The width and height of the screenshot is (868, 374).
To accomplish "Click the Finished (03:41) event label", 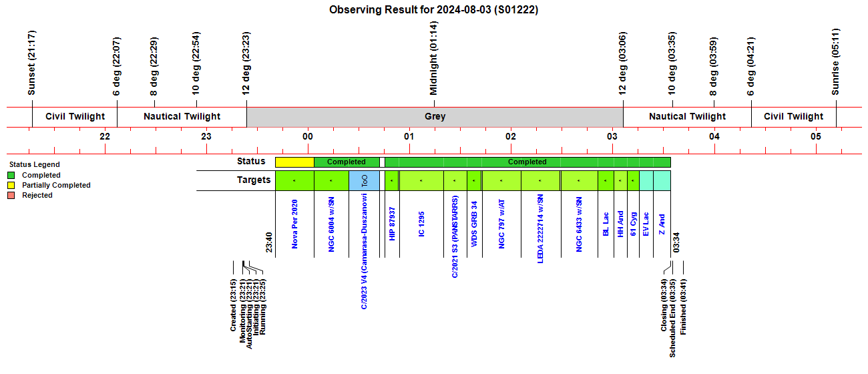I will tap(683, 307).
